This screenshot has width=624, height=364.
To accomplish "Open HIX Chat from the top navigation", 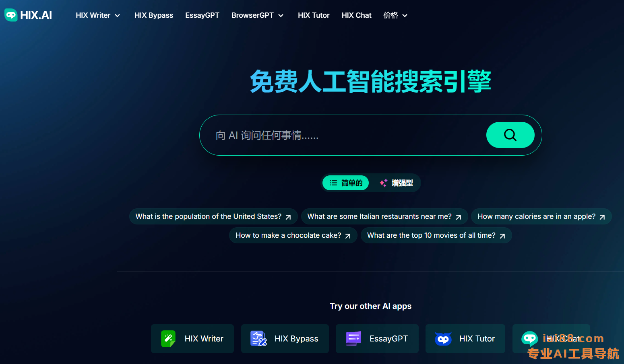I will [356, 15].
